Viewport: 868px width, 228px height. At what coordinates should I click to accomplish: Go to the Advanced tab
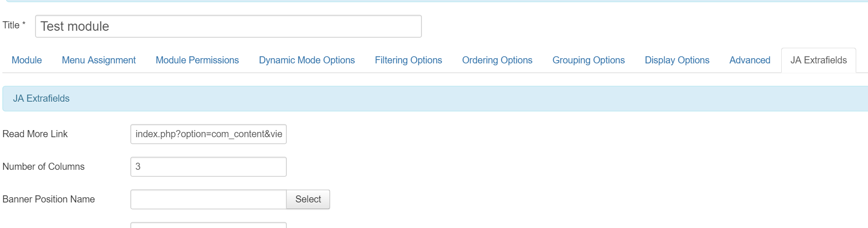click(x=749, y=60)
